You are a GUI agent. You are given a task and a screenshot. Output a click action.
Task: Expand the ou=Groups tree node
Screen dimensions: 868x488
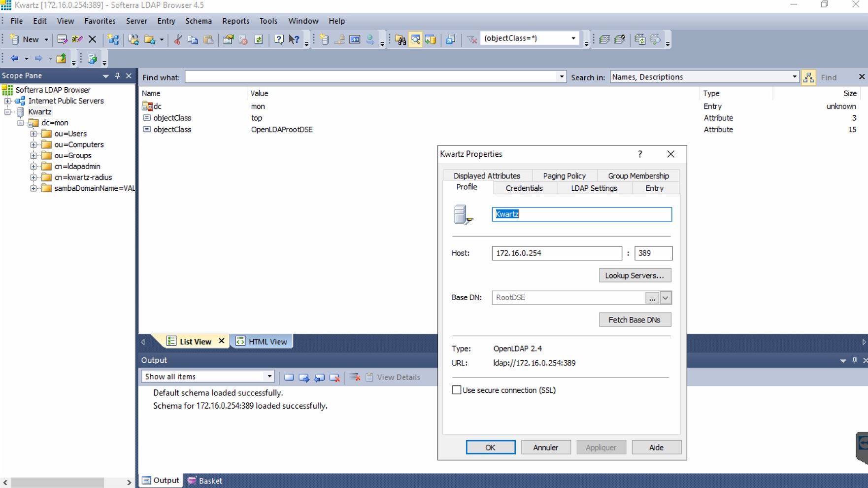click(33, 155)
